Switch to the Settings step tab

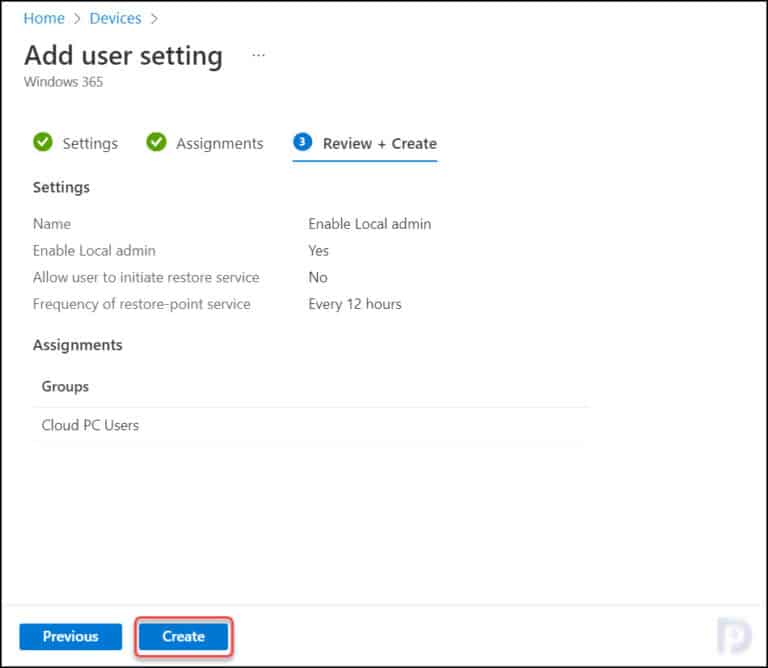pos(76,143)
